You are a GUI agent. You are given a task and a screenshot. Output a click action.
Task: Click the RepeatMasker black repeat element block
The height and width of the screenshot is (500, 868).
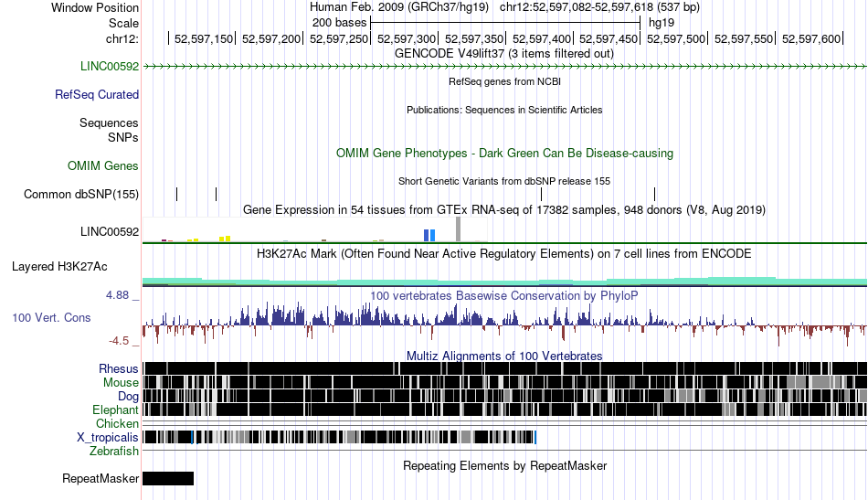(168, 478)
